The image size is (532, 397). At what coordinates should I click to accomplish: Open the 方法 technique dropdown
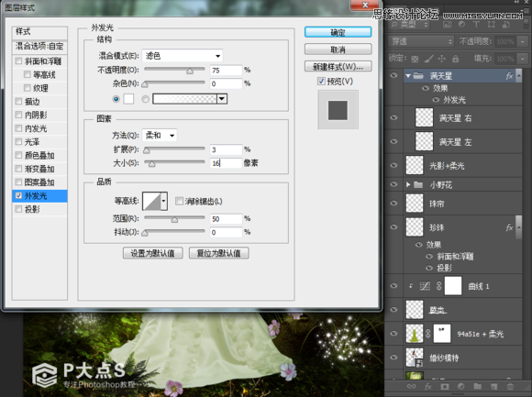(x=160, y=136)
